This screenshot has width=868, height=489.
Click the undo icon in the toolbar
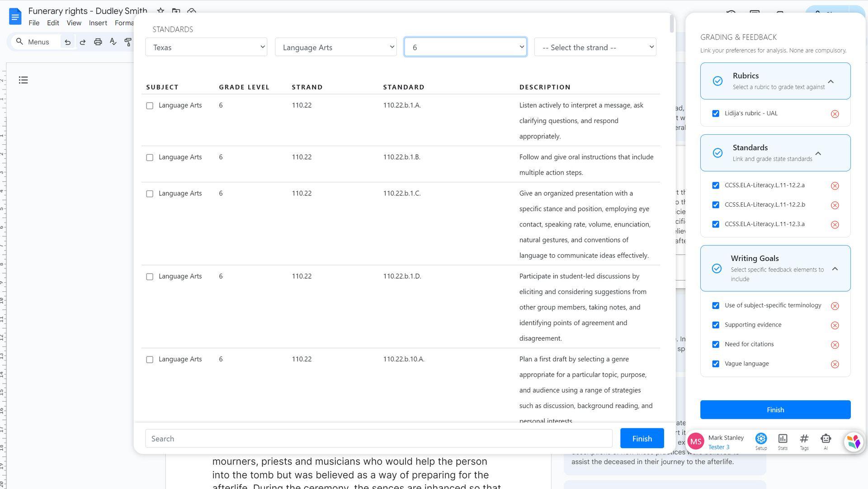[x=67, y=42]
